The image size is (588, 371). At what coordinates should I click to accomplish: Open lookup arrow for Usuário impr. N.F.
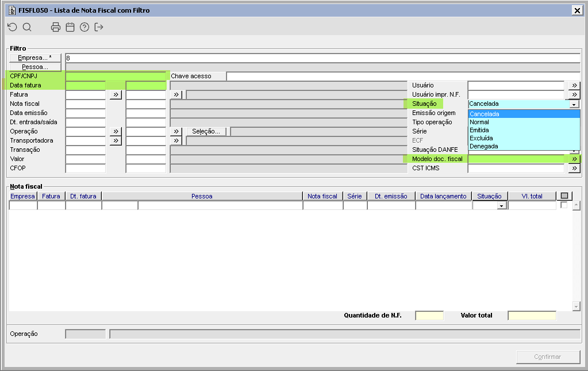574,94
